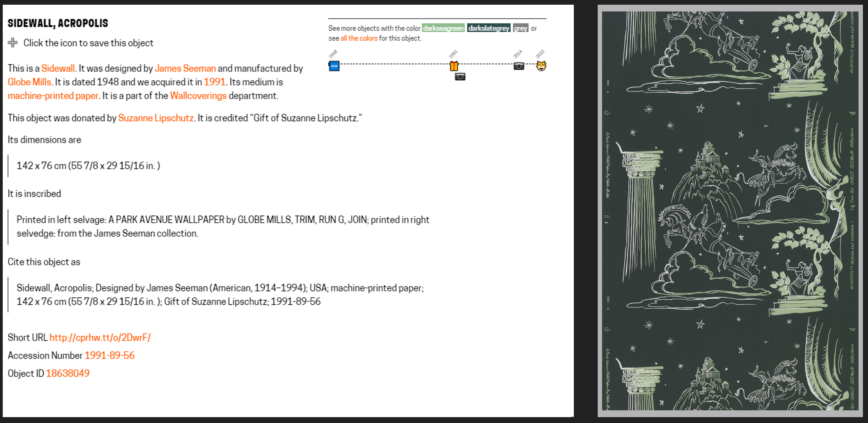Click the 2014 camera icon on the timeline
This screenshot has height=423, width=868.
click(x=519, y=66)
